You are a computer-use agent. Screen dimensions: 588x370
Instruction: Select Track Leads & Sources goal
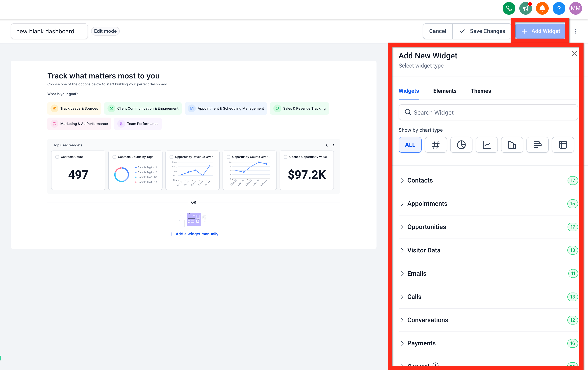tap(74, 108)
